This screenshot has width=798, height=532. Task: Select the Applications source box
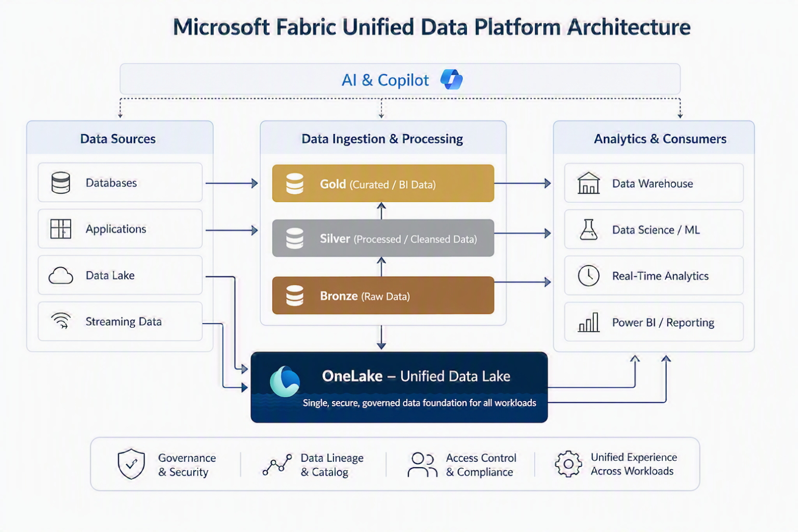pyautogui.click(x=120, y=229)
